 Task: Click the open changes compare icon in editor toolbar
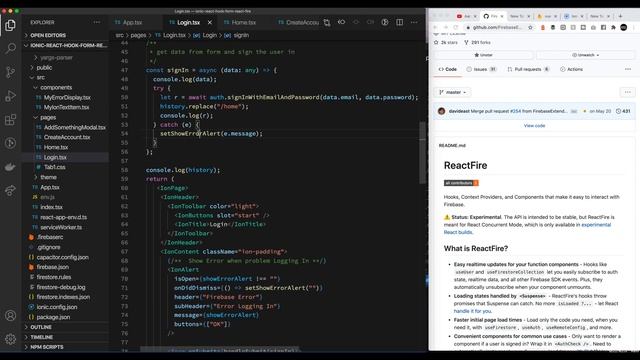(x=327, y=22)
